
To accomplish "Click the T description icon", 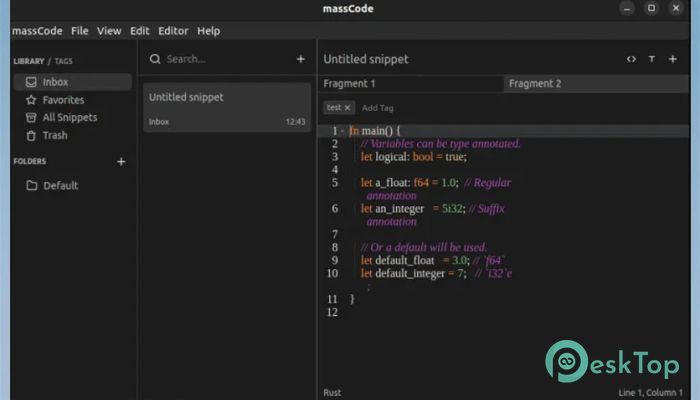I will coord(652,59).
